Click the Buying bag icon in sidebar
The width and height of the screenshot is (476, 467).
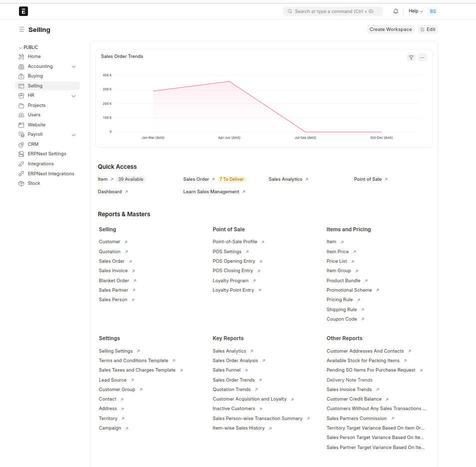(x=21, y=76)
